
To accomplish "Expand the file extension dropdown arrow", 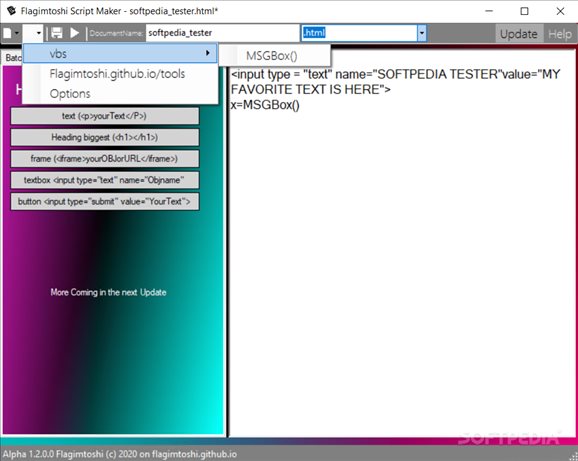I will pos(422,33).
